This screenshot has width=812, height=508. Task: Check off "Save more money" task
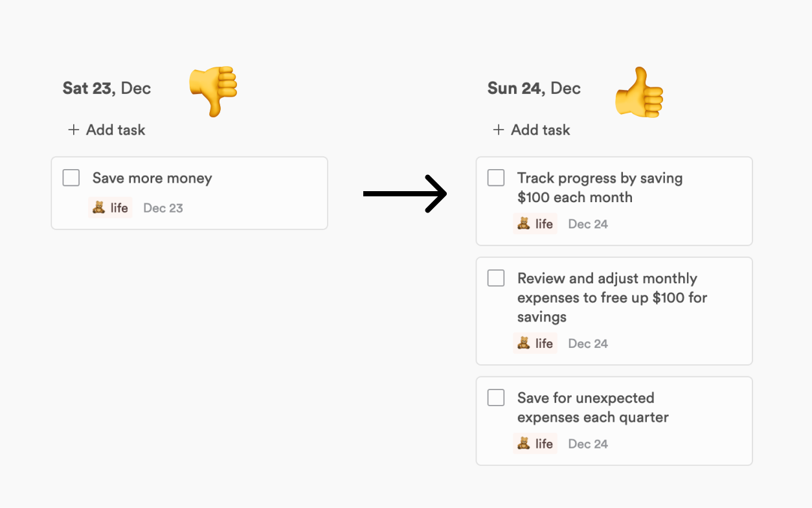pos(71,178)
